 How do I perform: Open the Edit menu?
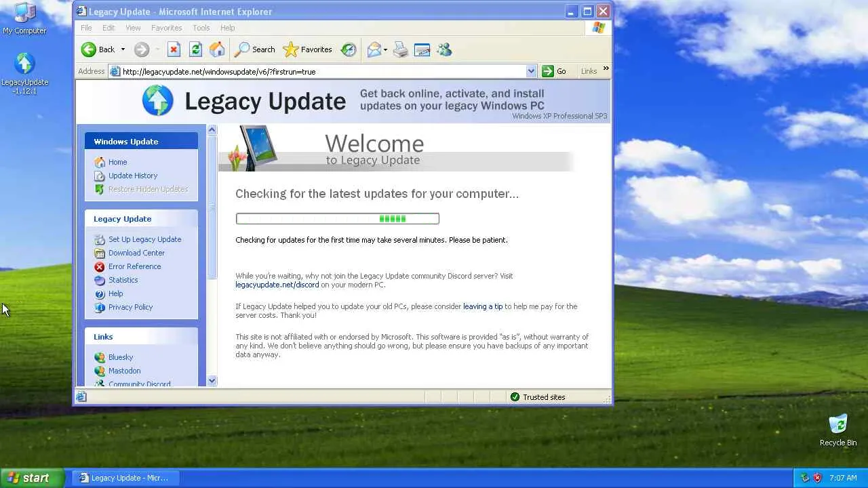108,28
